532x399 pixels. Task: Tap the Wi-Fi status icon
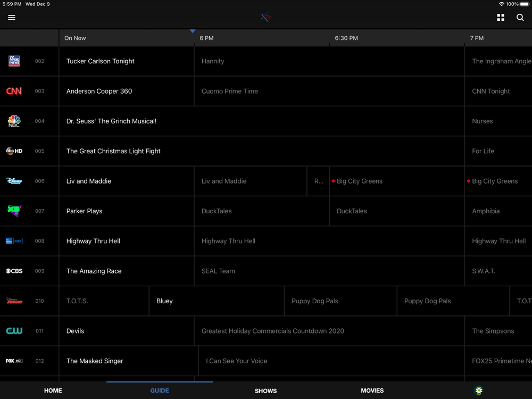point(501,4)
